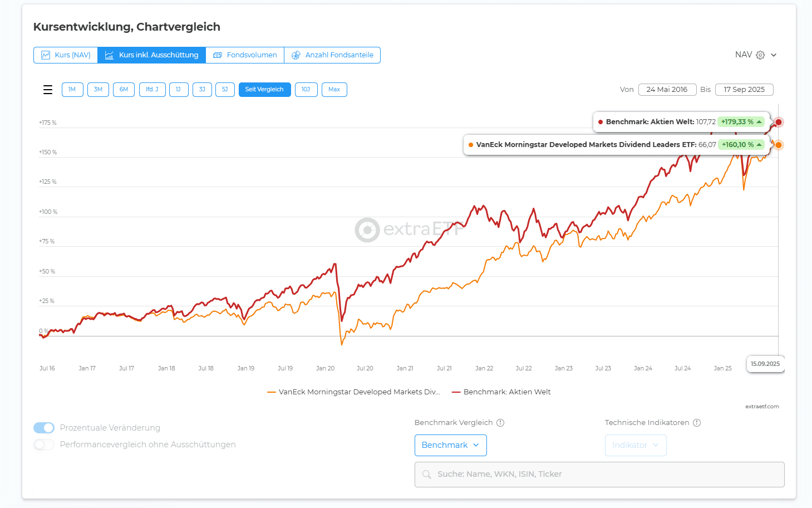Expand the NAV chevron dropdown
Viewport: 812px width, 508px height.
774,55
